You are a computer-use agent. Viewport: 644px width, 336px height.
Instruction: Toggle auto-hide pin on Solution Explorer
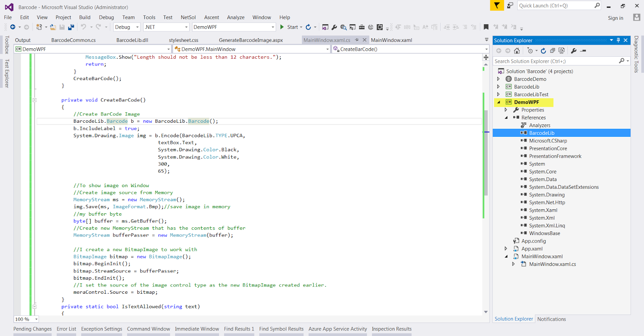click(x=618, y=40)
